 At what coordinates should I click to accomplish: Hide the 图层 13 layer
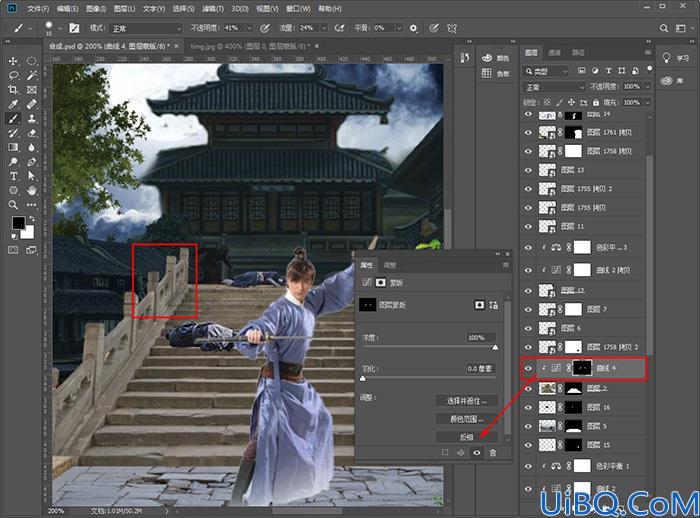(x=529, y=170)
